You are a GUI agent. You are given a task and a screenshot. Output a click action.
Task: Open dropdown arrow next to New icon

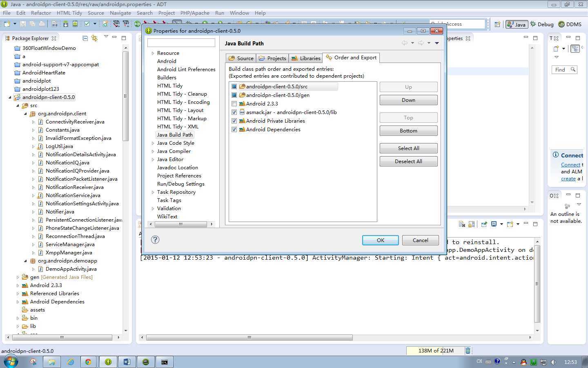[15, 24]
